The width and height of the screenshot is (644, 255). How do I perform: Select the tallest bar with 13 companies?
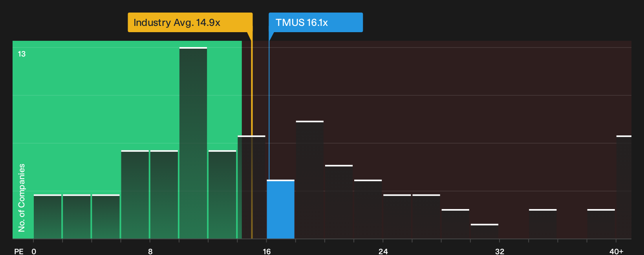193,143
